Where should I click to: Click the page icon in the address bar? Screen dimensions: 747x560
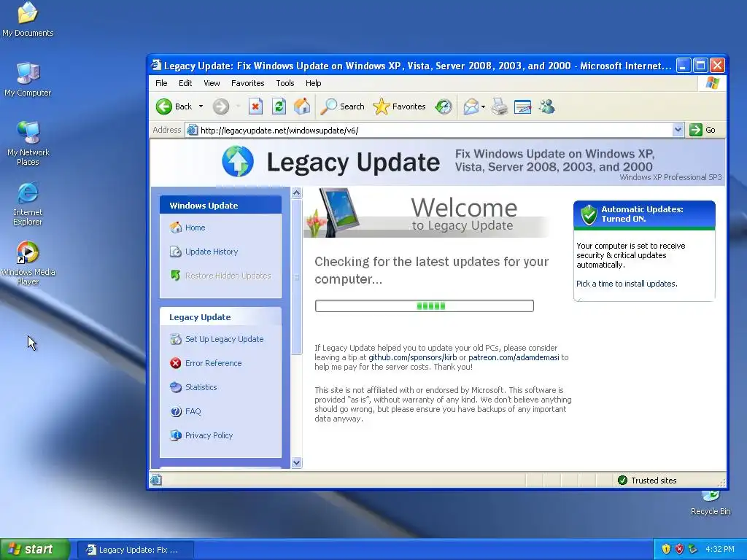(192, 130)
